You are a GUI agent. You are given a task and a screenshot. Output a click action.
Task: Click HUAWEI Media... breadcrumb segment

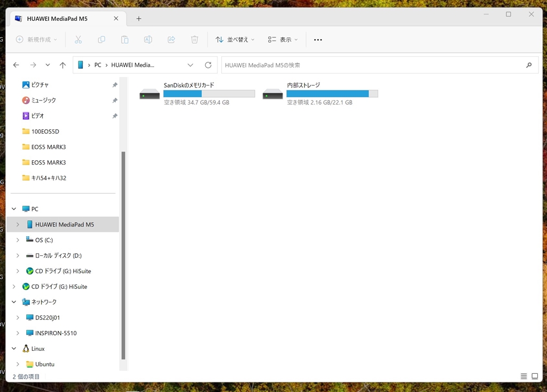(x=132, y=65)
